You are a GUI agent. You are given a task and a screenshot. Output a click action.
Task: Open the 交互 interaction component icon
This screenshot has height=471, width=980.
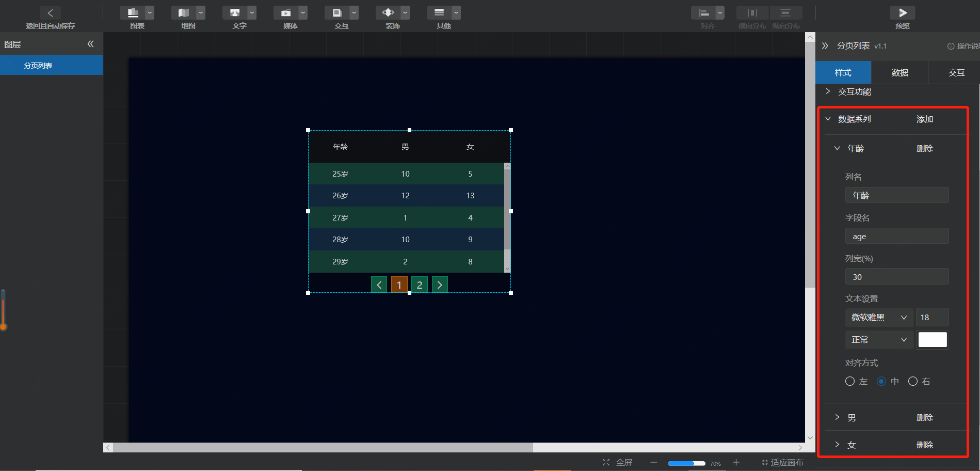[x=337, y=13]
